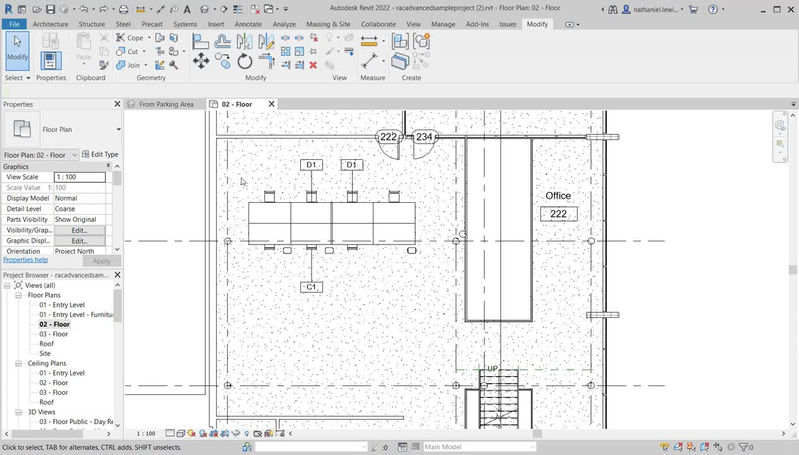Open the Floor Plan type selector dropdown
799x455 pixels.
click(118, 129)
